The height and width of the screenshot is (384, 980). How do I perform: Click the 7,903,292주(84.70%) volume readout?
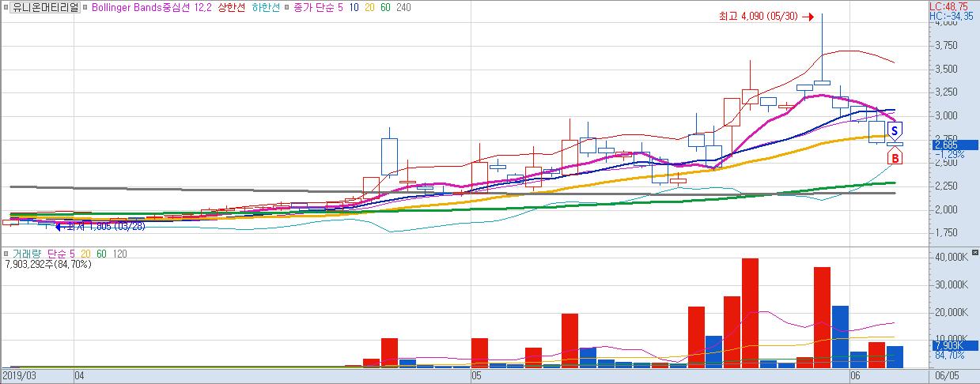coord(47,264)
